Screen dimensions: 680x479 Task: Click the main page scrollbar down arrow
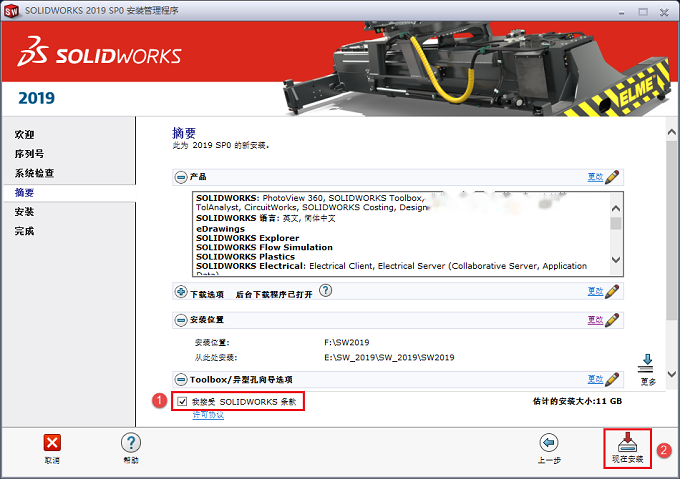672,374
